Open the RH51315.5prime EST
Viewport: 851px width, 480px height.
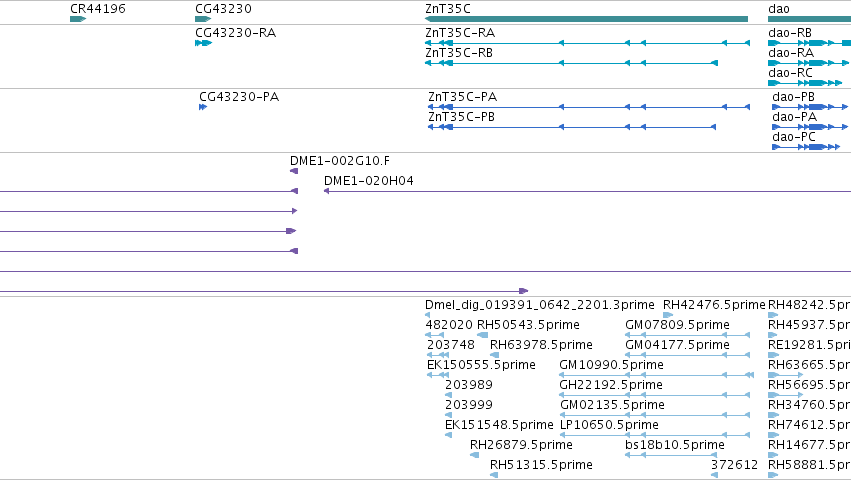[541, 465]
